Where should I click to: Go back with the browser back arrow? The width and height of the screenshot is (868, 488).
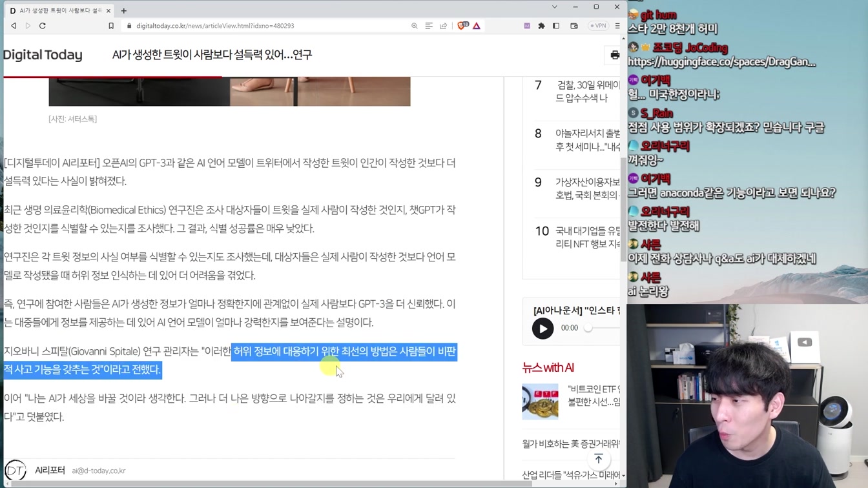(x=14, y=26)
